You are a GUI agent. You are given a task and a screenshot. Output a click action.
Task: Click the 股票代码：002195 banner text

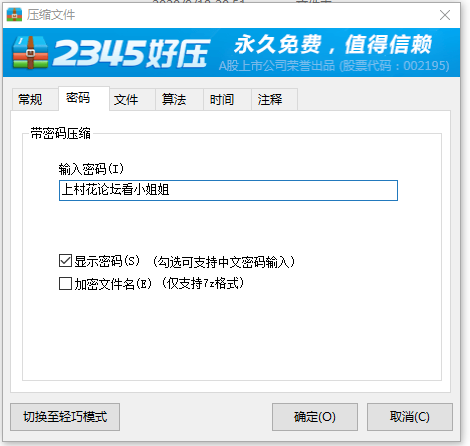point(395,66)
